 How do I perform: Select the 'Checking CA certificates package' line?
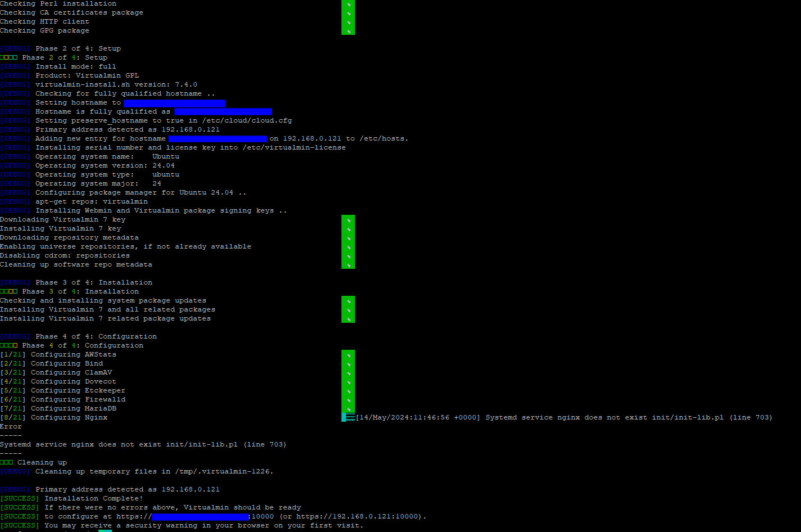pos(71,12)
